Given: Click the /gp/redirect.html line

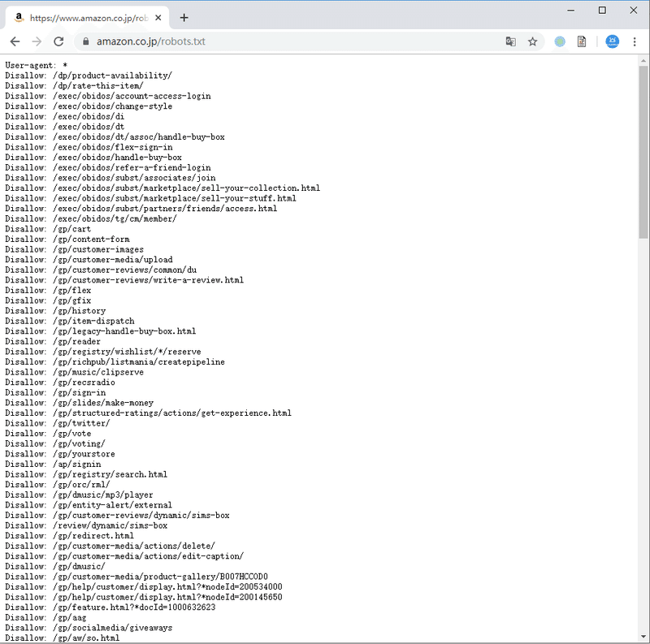Looking at the screenshot, I should [69, 536].
